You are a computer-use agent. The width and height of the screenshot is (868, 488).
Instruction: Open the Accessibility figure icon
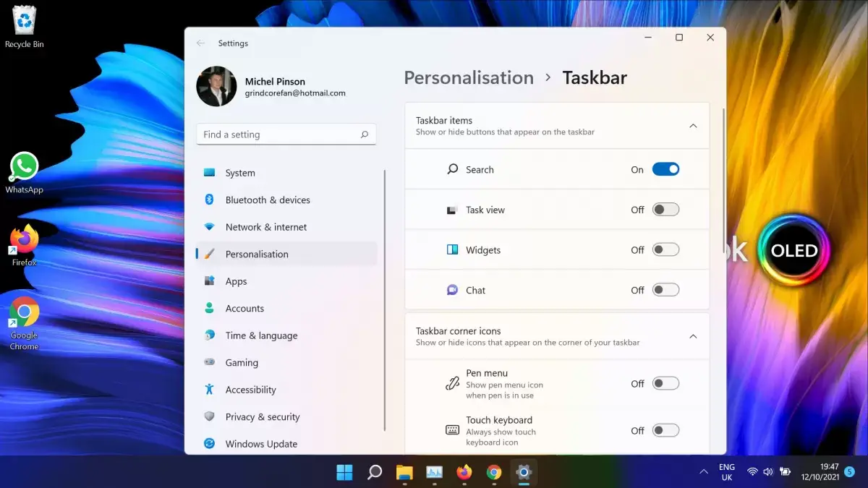[209, 390]
